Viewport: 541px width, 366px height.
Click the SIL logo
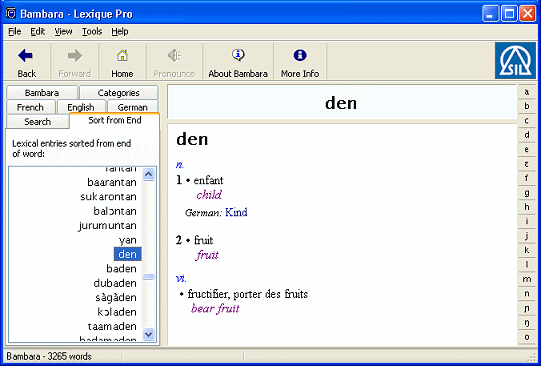[515, 61]
